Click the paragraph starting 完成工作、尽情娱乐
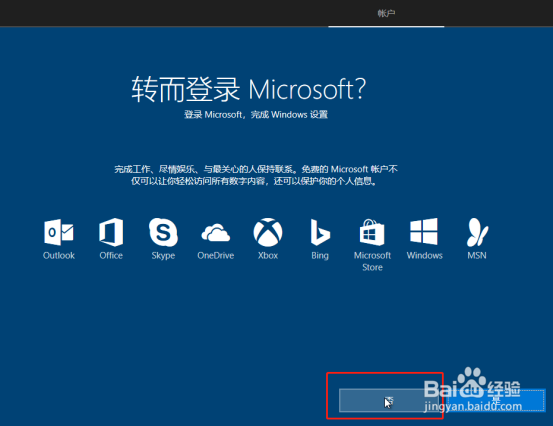This screenshot has width=553, height=426. [x=256, y=175]
